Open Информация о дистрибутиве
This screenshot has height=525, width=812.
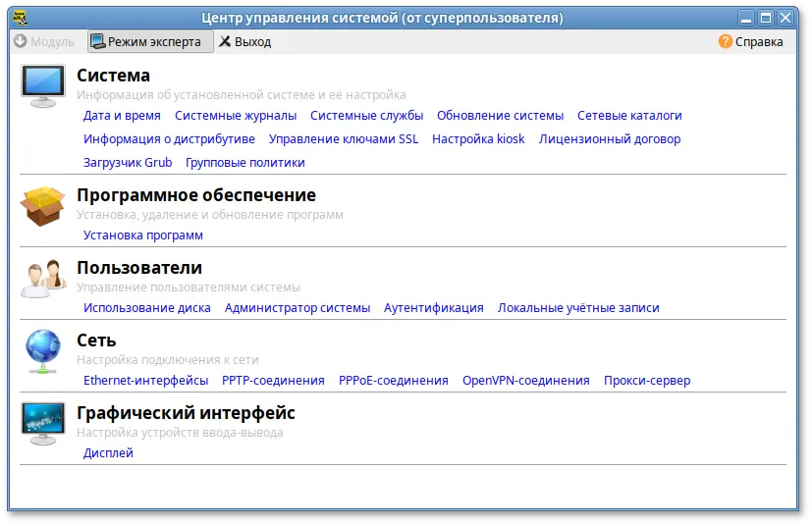[169, 139]
